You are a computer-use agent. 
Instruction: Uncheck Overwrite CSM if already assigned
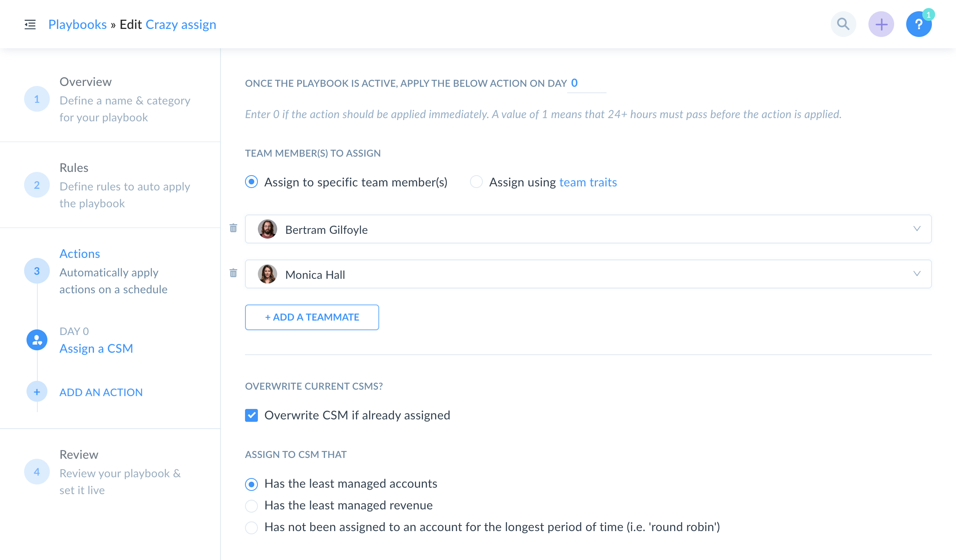tap(251, 415)
